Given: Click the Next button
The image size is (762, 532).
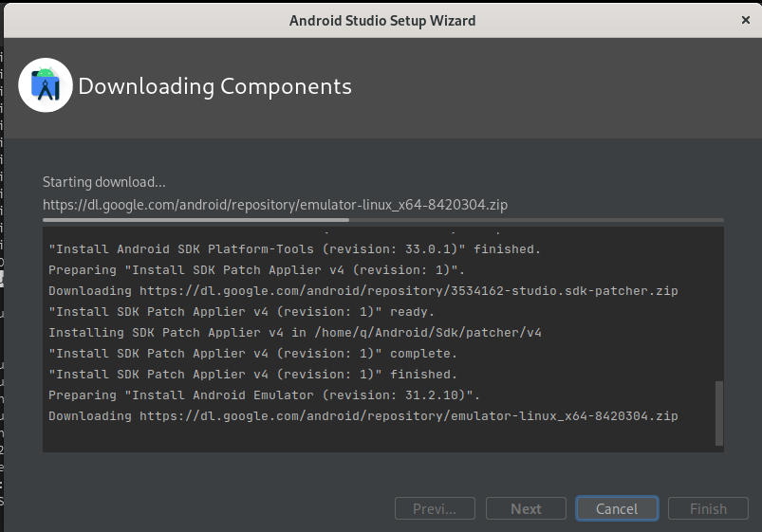Looking at the screenshot, I should click(526, 508).
